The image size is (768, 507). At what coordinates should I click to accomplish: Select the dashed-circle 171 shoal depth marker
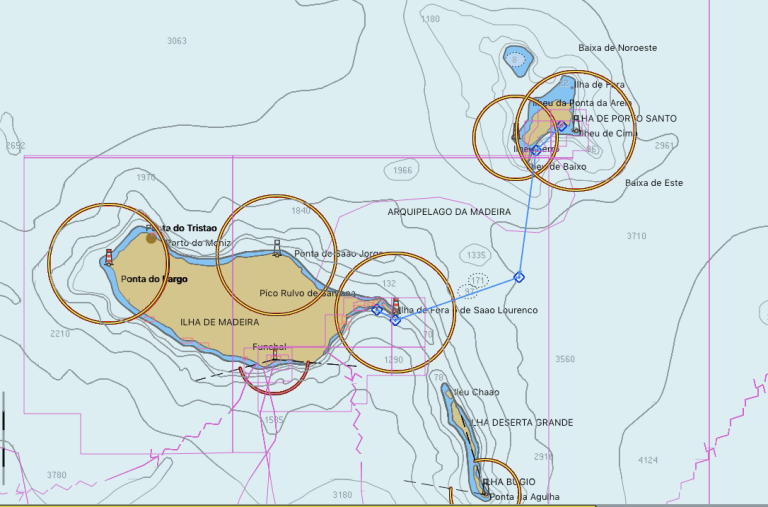478,281
